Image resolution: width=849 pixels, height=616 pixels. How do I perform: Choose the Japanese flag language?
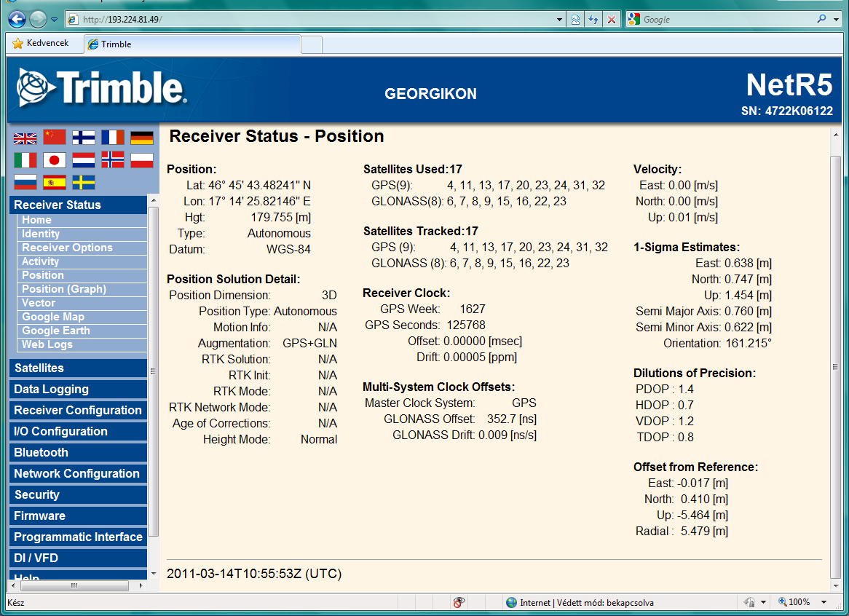coord(54,160)
